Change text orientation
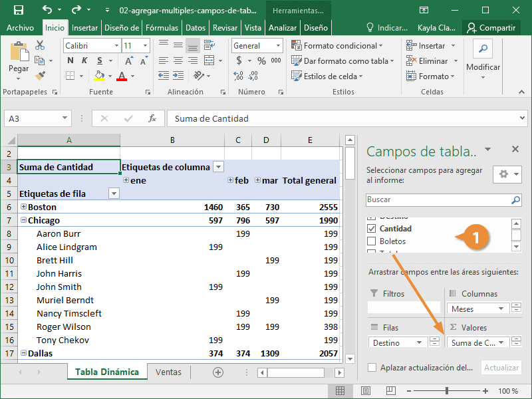Screen dimensions: 532x399 (x=199, y=76)
